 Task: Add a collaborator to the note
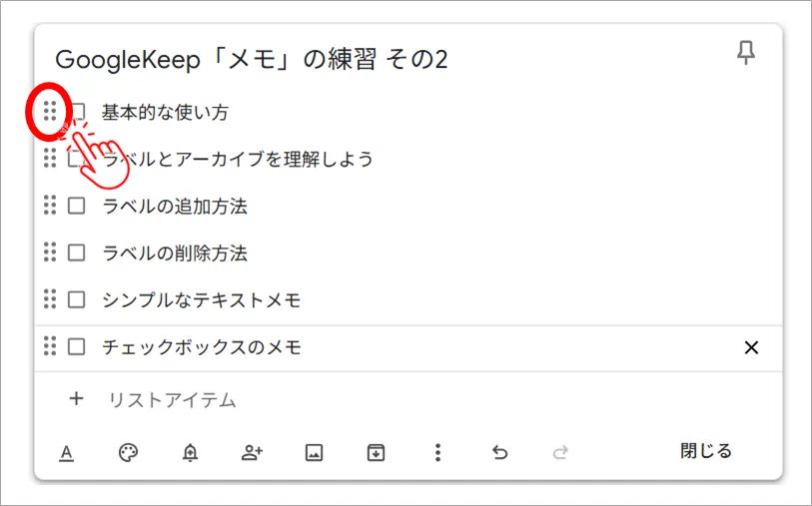pos(252,453)
